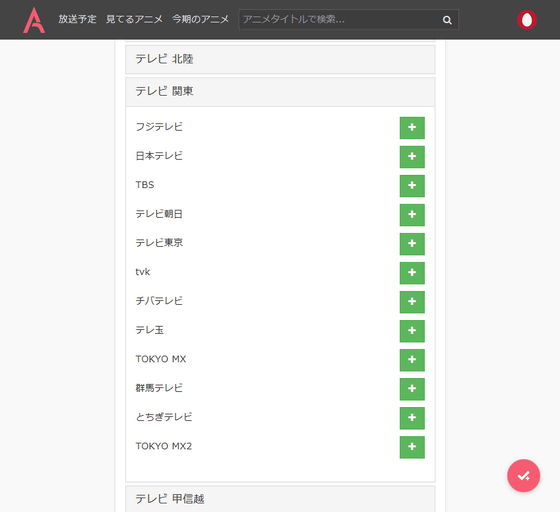Add 日本テレビ with plus button
Viewport: 560px width, 512px height.
(412, 157)
